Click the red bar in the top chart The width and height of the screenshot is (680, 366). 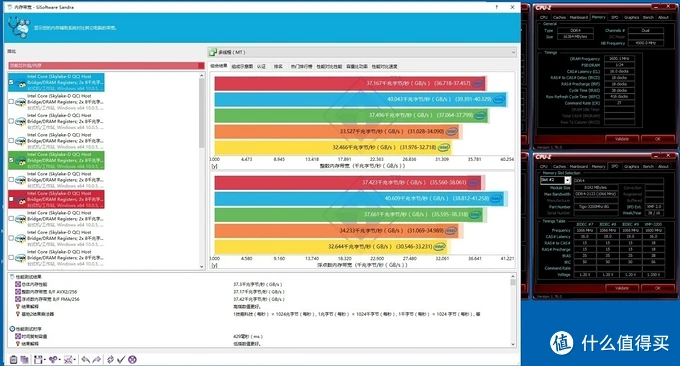click(x=349, y=83)
